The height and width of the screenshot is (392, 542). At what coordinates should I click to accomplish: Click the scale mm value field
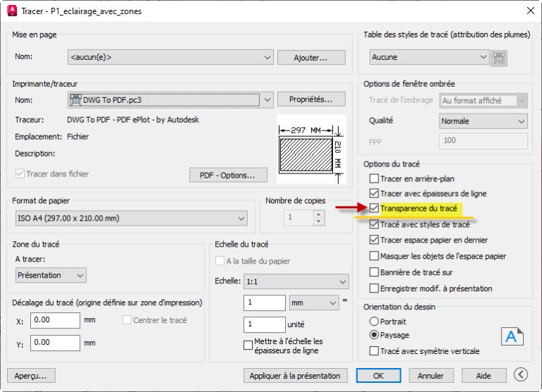[x=265, y=303]
